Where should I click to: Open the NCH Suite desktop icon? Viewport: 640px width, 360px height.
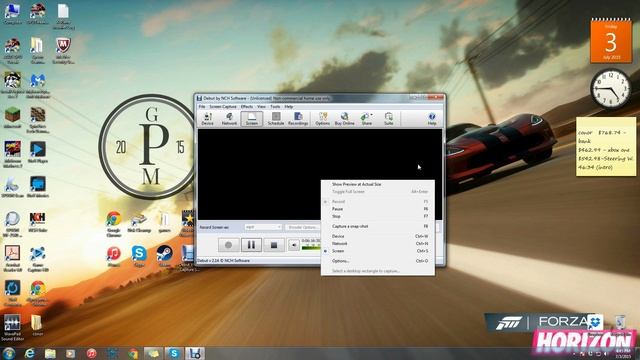click(x=37, y=222)
